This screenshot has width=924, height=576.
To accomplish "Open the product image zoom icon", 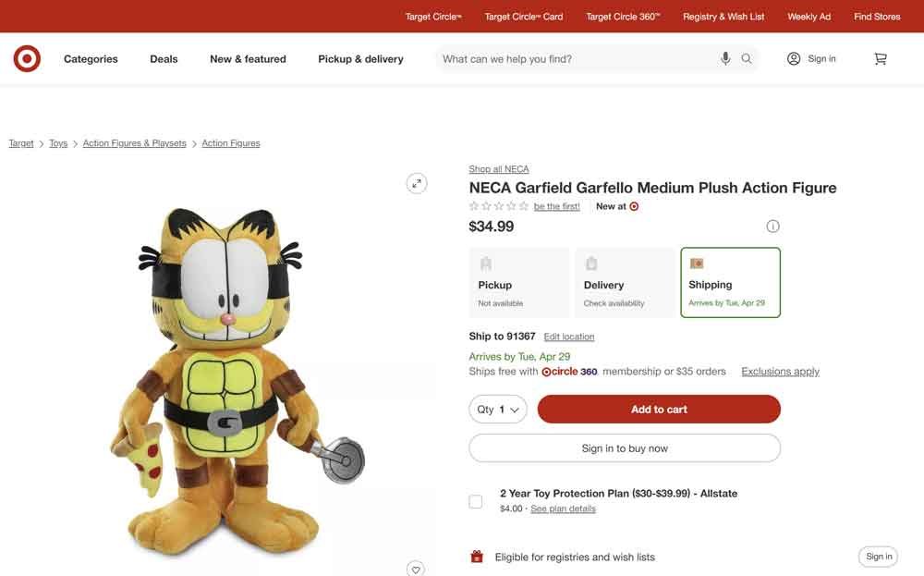I will (x=416, y=182).
